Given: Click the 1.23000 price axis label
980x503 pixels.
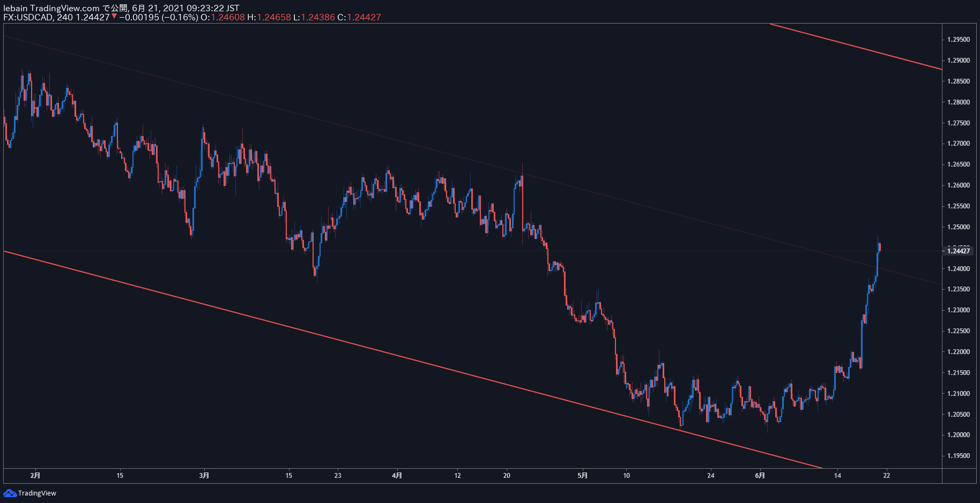Looking at the screenshot, I should click(959, 310).
